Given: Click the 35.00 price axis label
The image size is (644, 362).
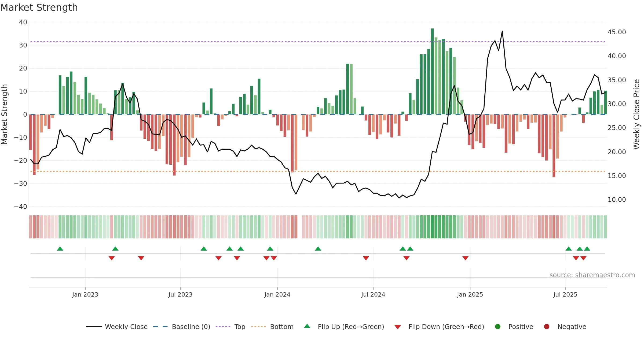Looking at the screenshot, I should [617, 80].
